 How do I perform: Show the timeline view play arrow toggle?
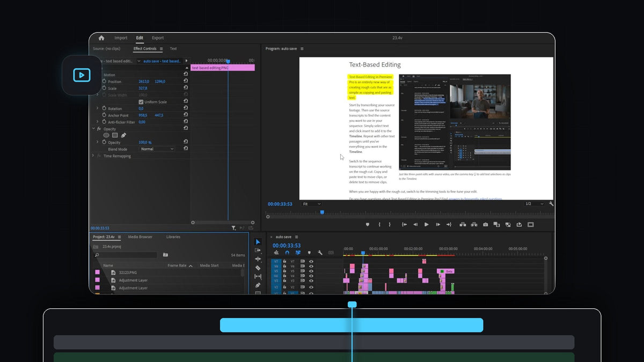186,61
